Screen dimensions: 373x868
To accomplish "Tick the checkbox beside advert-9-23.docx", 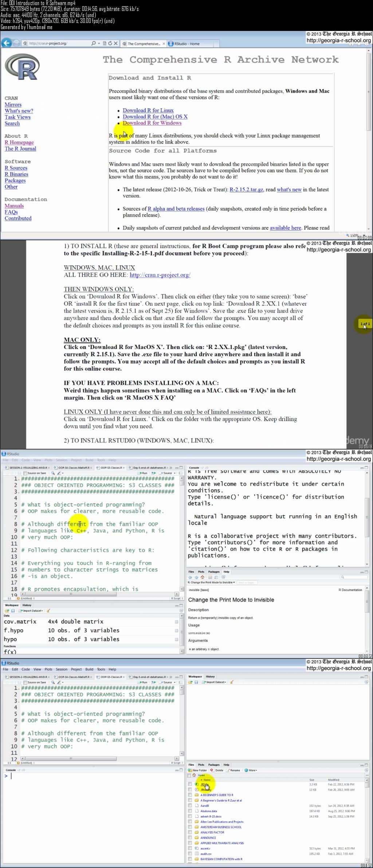I will (x=190, y=816).
